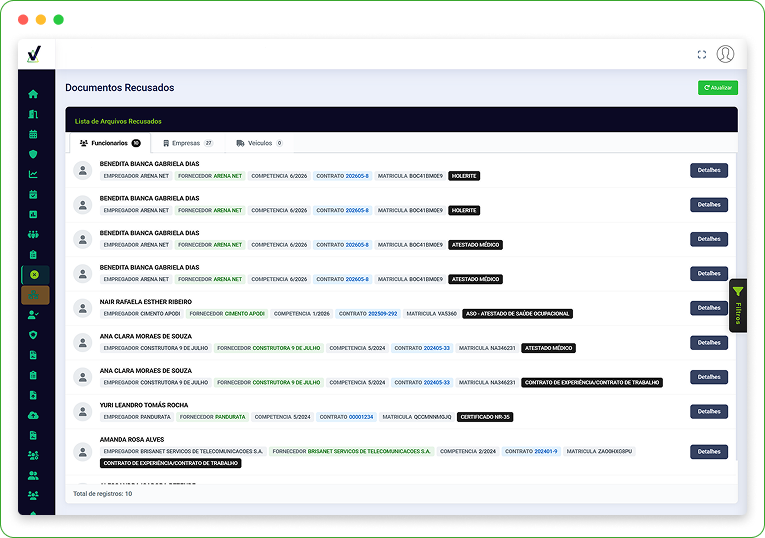The image size is (765, 538).
Task: Switch to the Funcionarios tab
Action: 110,143
